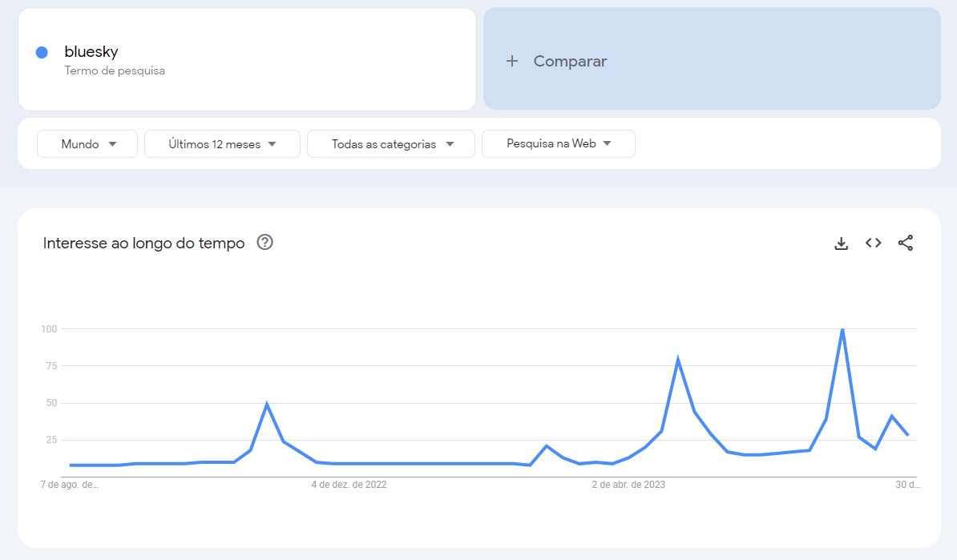Open the embed code for the chart
Screen dimensions: 957x560
click(873, 243)
